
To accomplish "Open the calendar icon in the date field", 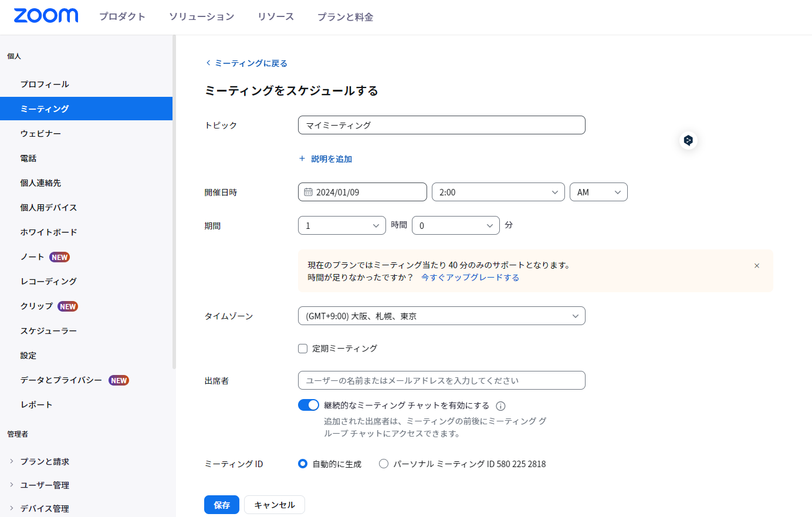I will (307, 192).
